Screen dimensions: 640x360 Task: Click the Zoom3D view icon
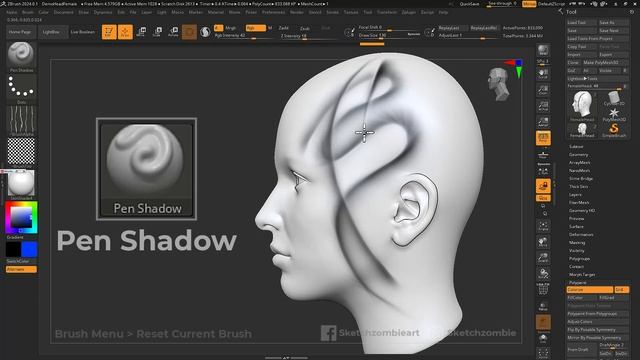pyautogui.click(x=543, y=258)
